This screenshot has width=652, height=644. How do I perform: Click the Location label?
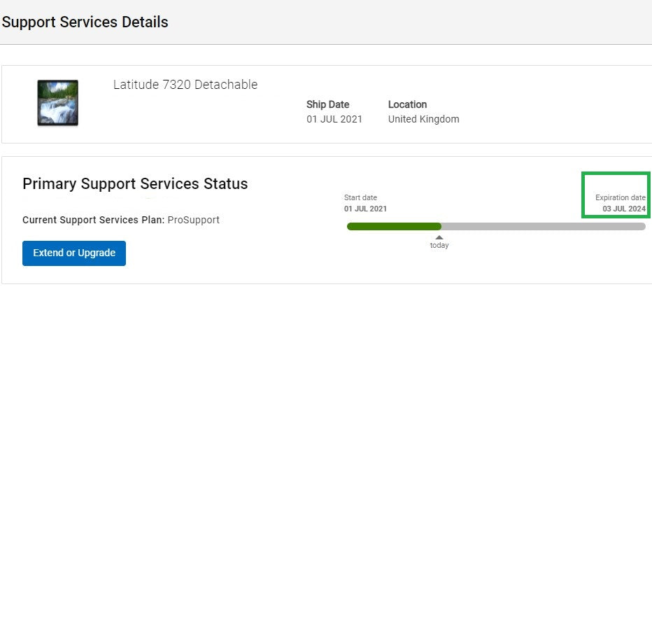click(407, 104)
